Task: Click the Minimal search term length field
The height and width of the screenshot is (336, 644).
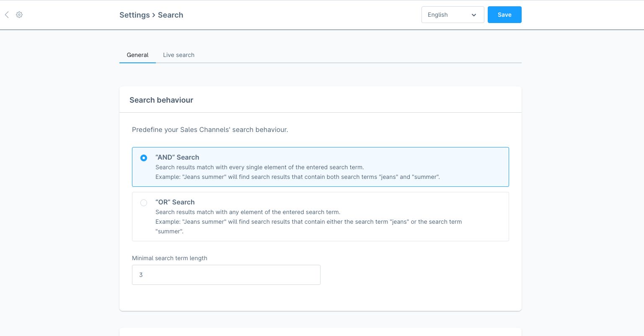Action: [226, 275]
